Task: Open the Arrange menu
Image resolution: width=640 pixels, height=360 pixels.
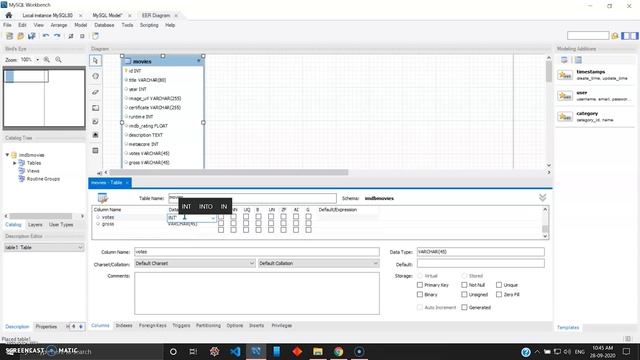Action: (x=59, y=25)
